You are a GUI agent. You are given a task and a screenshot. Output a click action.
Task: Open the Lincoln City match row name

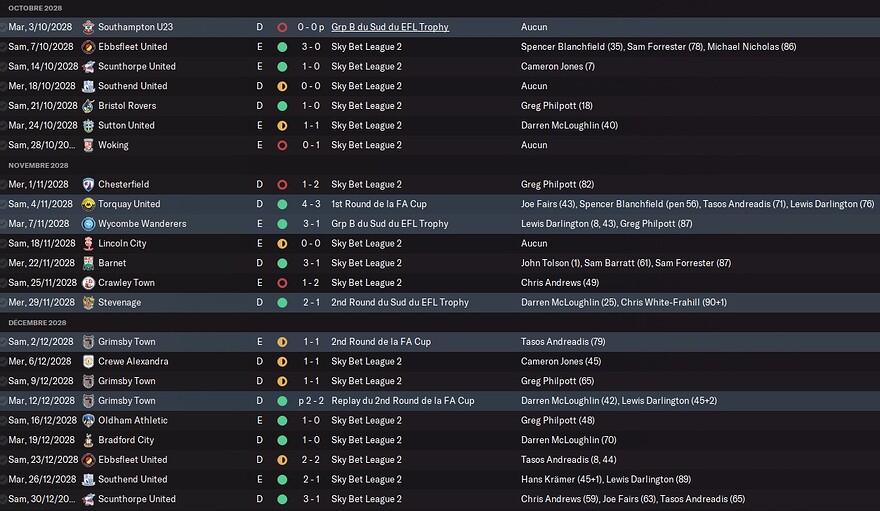(x=122, y=243)
